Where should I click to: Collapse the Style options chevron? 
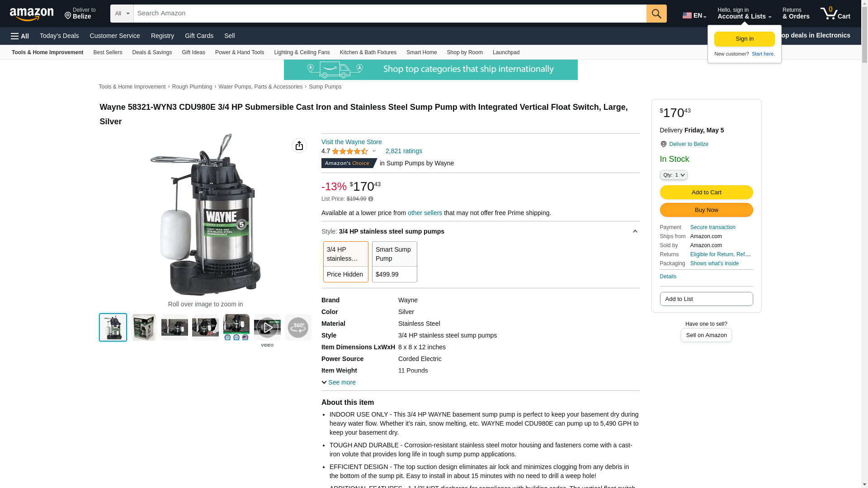[x=635, y=231]
